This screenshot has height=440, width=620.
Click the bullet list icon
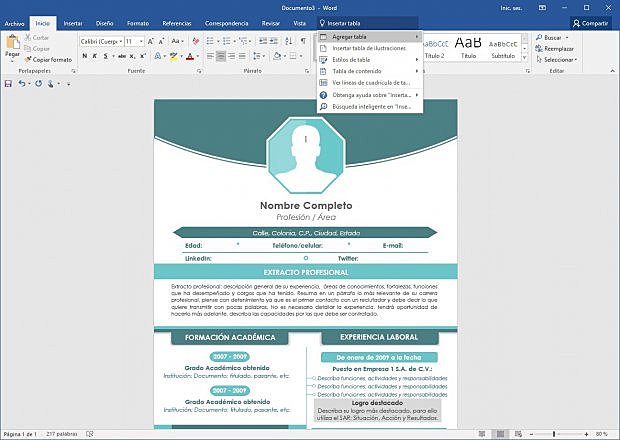[x=210, y=41]
